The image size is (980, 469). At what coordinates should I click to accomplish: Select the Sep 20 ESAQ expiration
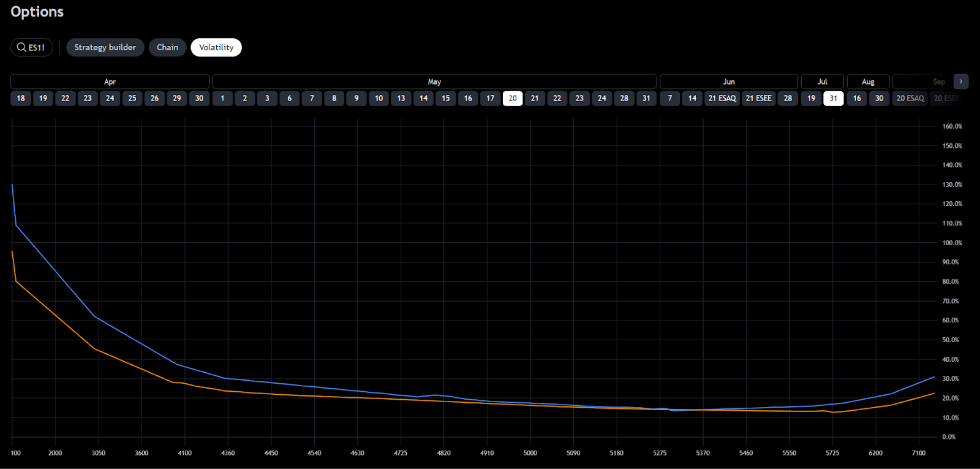(x=910, y=98)
